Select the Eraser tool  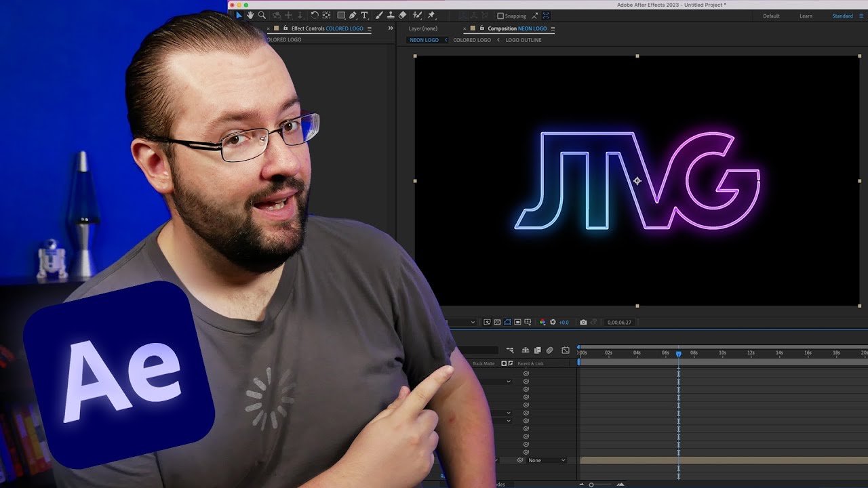pos(402,15)
